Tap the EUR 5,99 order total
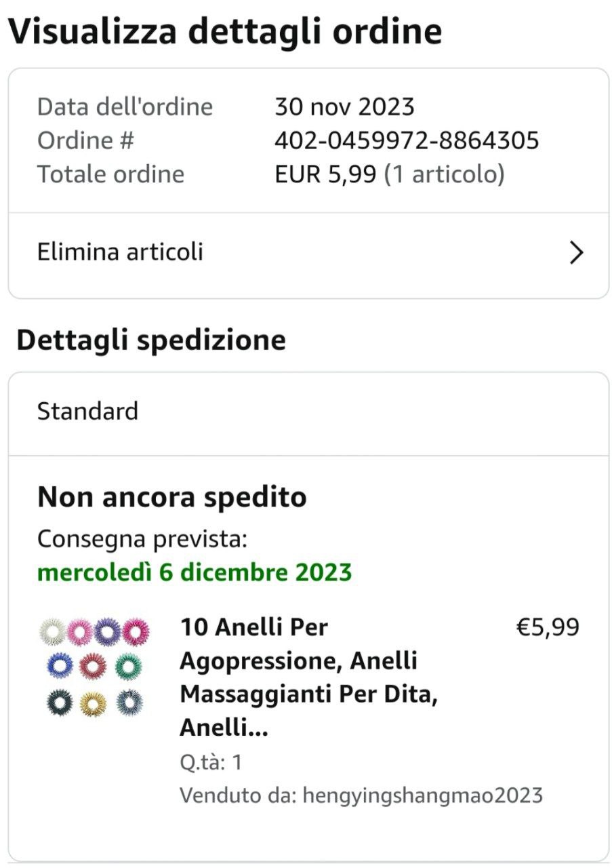612x868 pixels. [325, 174]
